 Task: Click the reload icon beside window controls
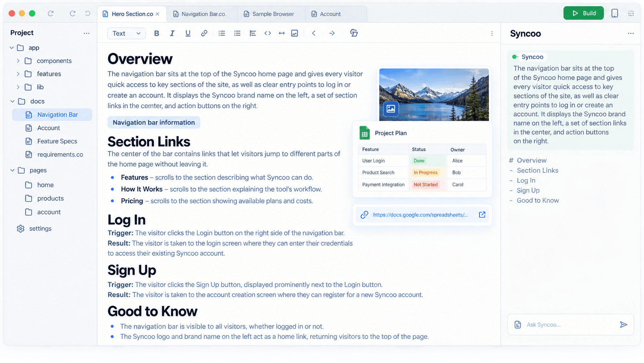click(50, 14)
